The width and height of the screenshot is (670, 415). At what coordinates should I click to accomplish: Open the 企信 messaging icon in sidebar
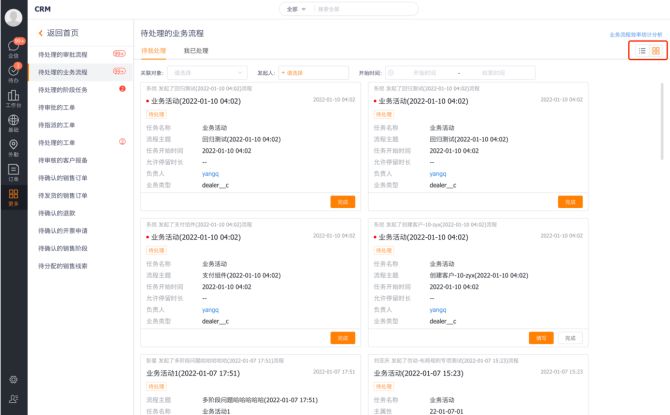click(x=13, y=48)
